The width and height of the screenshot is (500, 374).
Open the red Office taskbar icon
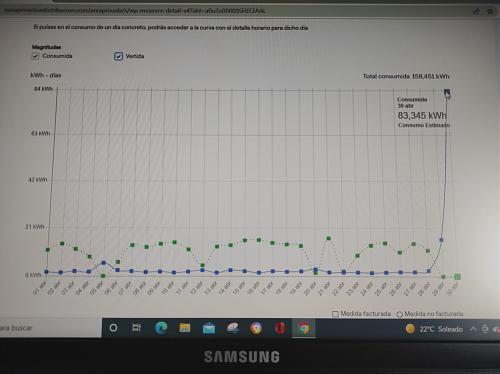pos(279,328)
